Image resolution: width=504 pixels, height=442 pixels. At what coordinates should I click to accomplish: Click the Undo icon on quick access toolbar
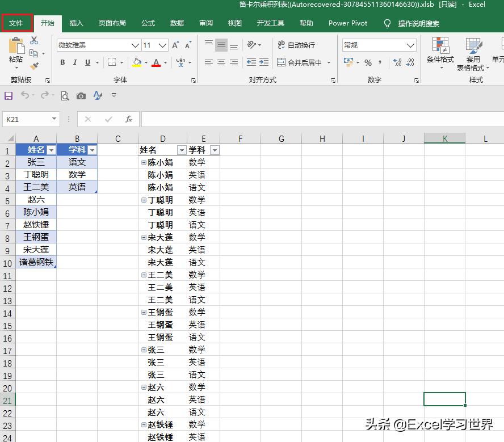click(26, 95)
